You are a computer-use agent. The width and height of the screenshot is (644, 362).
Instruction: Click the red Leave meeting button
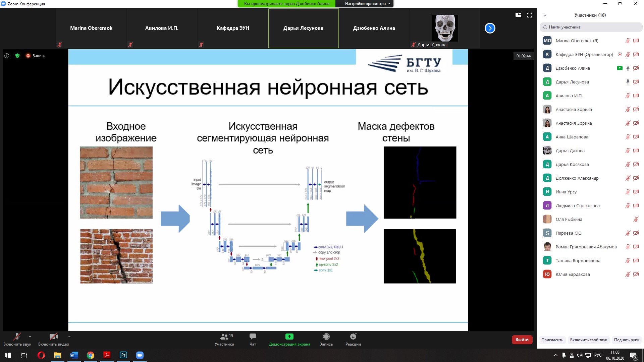click(522, 340)
